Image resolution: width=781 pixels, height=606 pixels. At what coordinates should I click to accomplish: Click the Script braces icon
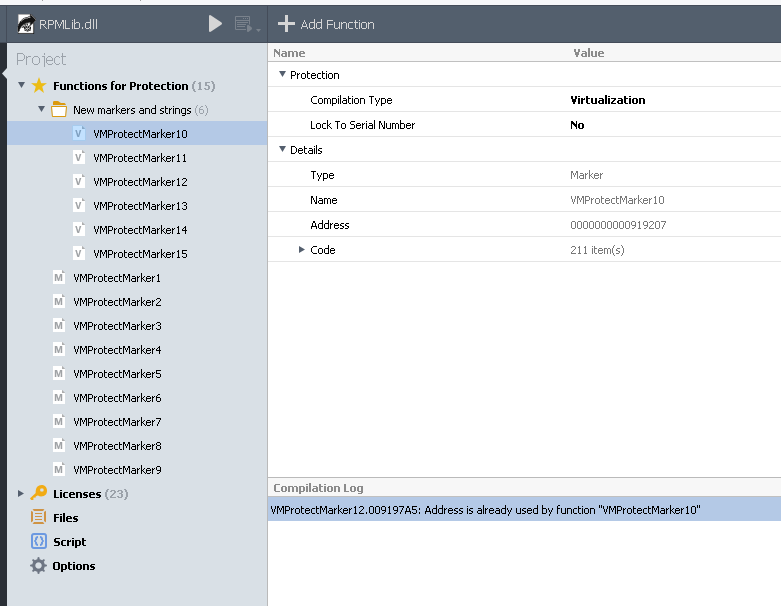(39, 541)
